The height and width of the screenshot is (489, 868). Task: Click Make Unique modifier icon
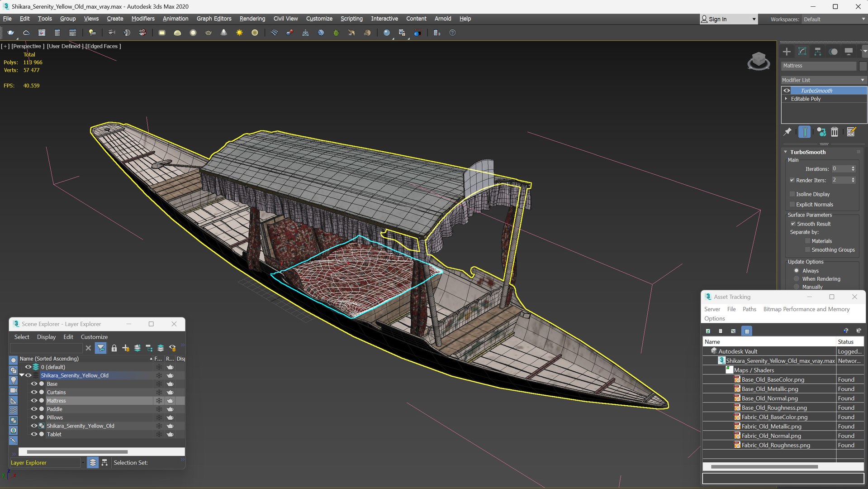[x=821, y=132]
